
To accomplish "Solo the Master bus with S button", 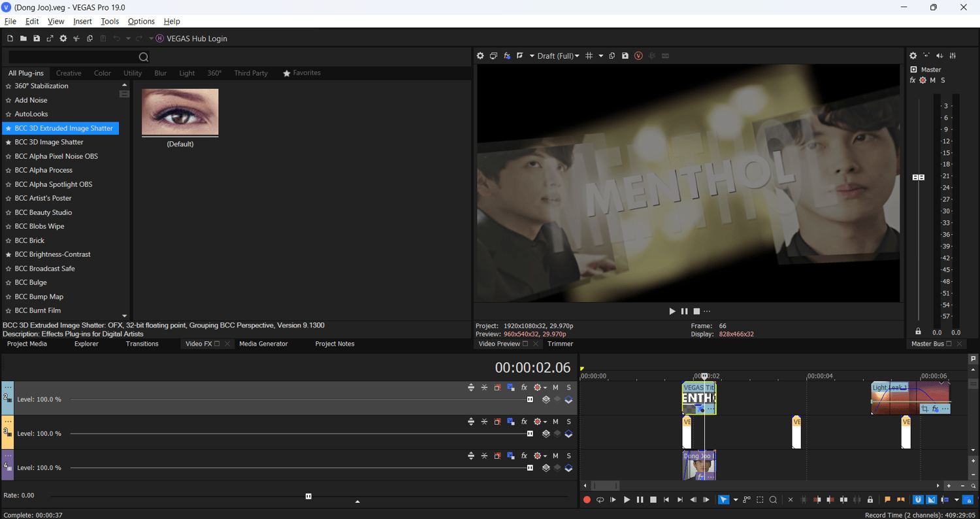I will (943, 80).
